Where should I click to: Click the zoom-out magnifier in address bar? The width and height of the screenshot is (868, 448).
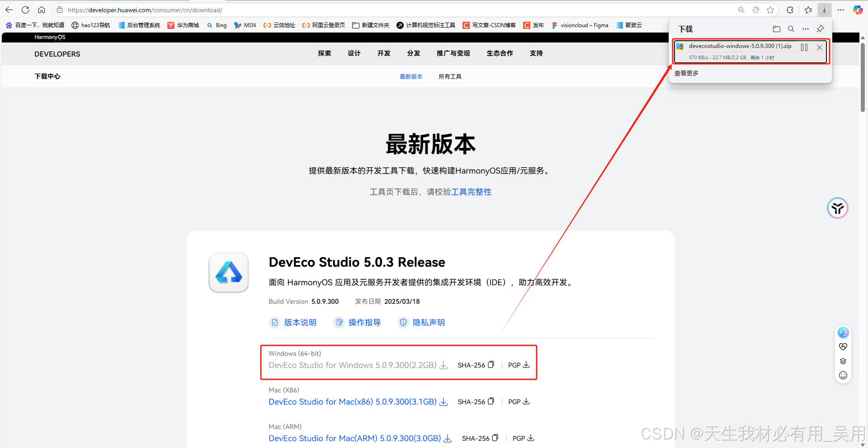[741, 10]
